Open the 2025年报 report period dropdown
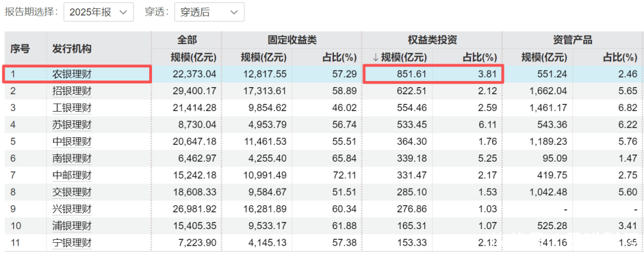This screenshot has height=253, width=644. point(98,13)
